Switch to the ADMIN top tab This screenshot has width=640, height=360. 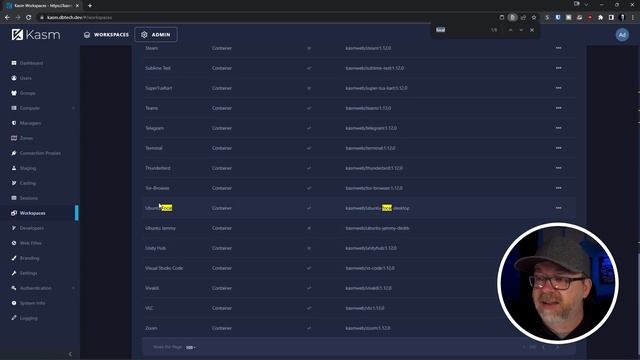156,35
